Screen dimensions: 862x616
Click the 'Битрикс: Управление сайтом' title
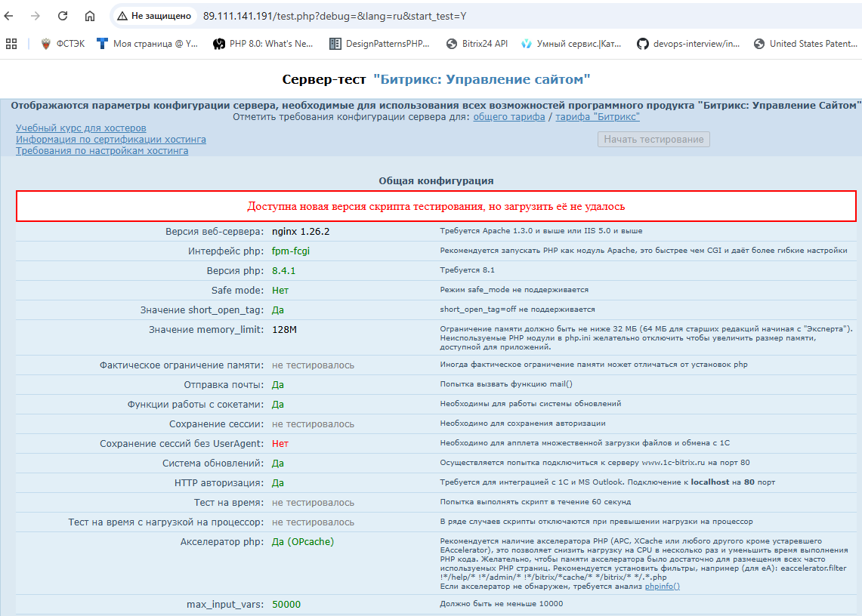coord(481,80)
